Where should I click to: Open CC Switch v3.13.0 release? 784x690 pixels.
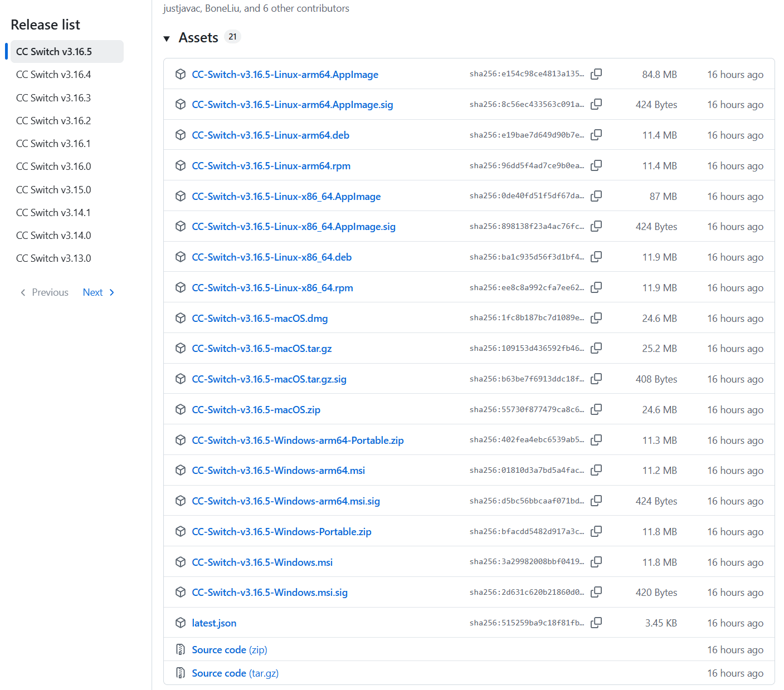53,258
